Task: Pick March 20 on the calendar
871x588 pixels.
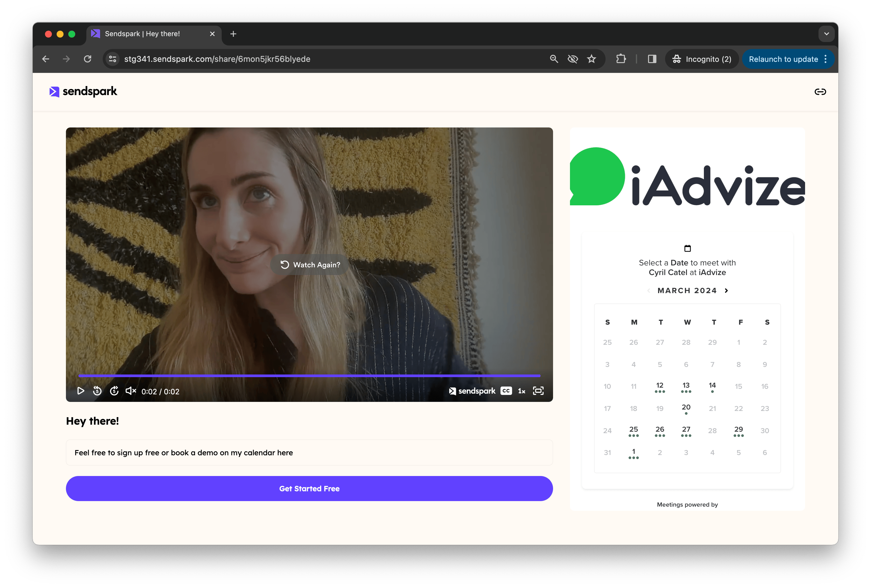Action: tap(686, 409)
